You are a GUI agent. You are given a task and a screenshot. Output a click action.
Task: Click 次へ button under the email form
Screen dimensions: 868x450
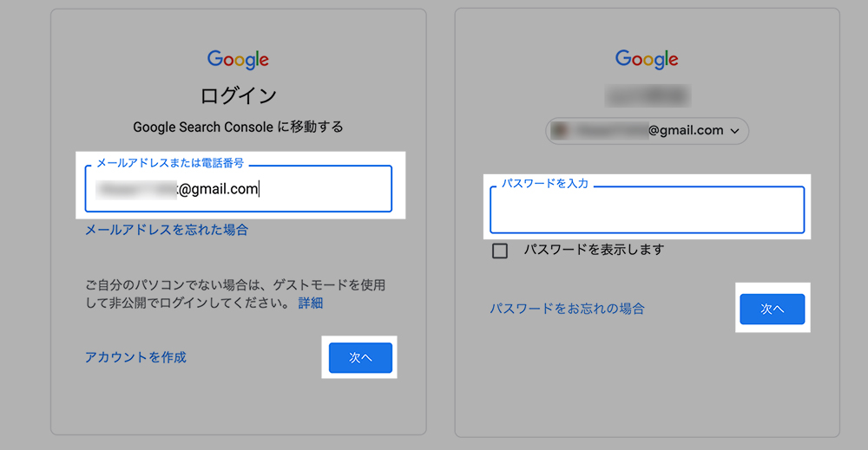point(360,358)
